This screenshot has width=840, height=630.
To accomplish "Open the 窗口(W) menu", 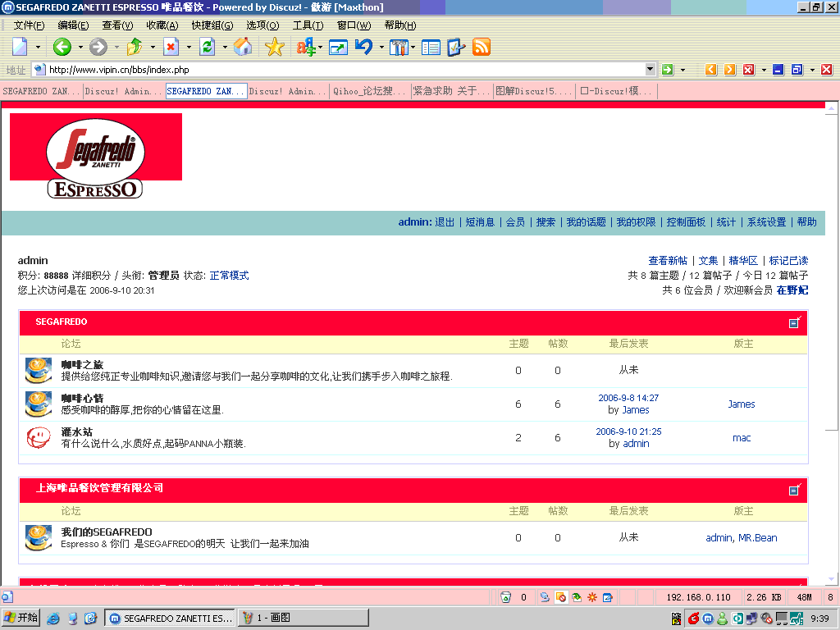I will pos(354,25).
